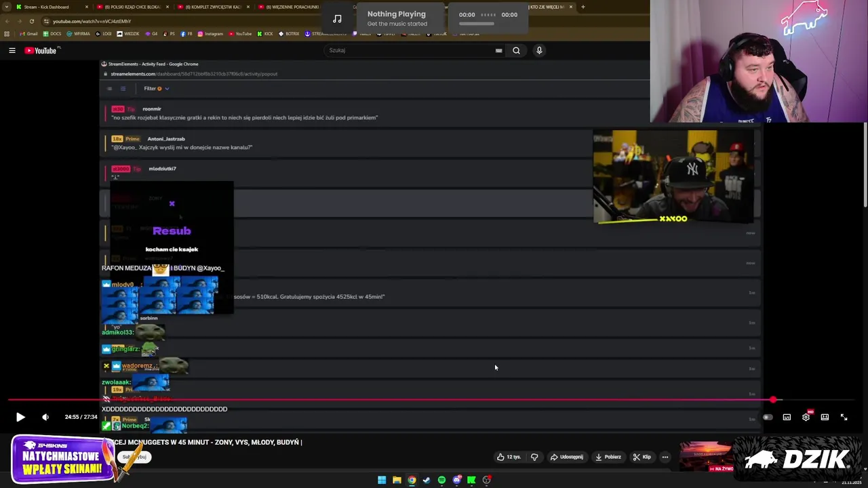Open the YouTube bookmark
The width and height of the screenshot is (868, 488).
pyautogui.click(x=240, y=34)
